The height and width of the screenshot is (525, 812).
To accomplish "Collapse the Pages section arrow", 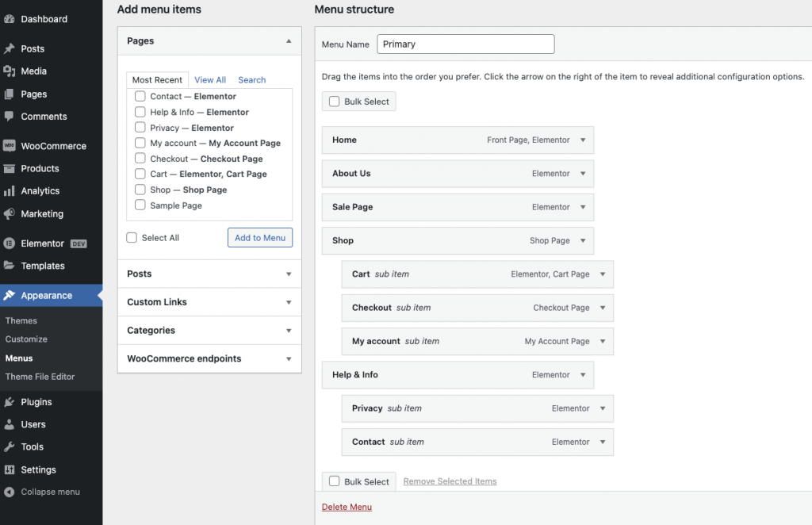I will tap(289, 41).
